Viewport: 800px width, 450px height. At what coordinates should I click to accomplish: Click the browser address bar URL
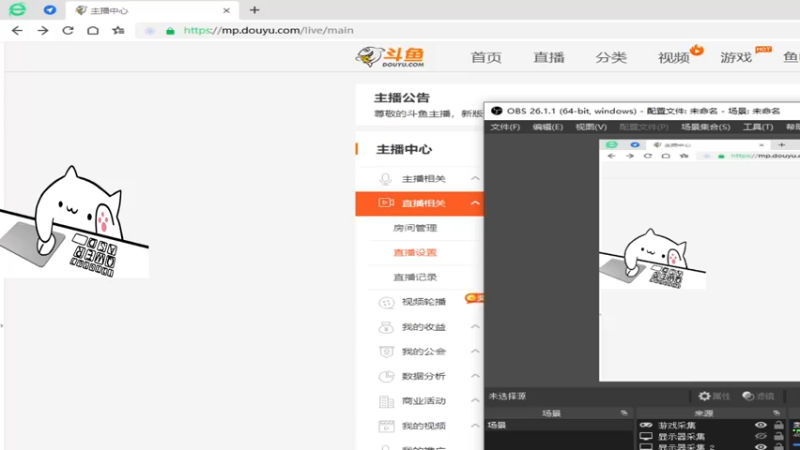[268, 31]
